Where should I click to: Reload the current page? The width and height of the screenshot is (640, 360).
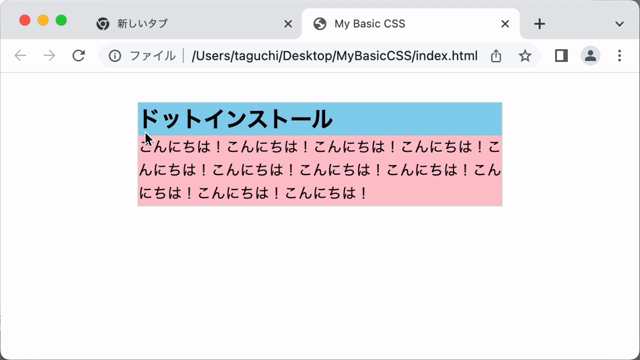point(78,56)
